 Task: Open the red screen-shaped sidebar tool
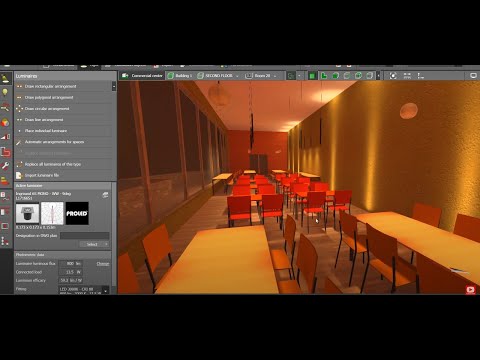pos(5,226)
